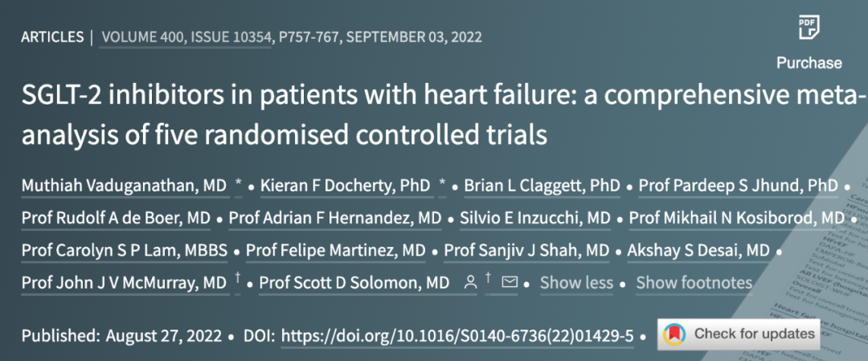
Task: Expand the Show footnotes link
Action: [694, 283]
